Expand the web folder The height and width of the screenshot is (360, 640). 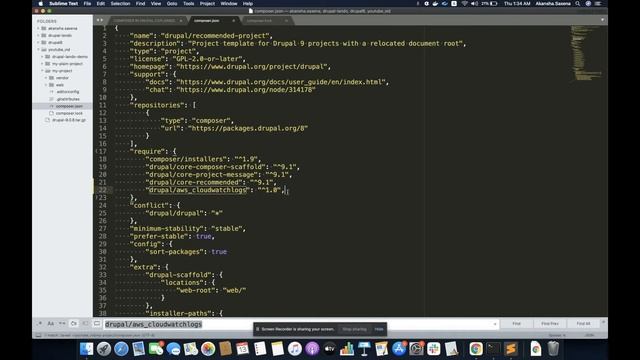46,85
